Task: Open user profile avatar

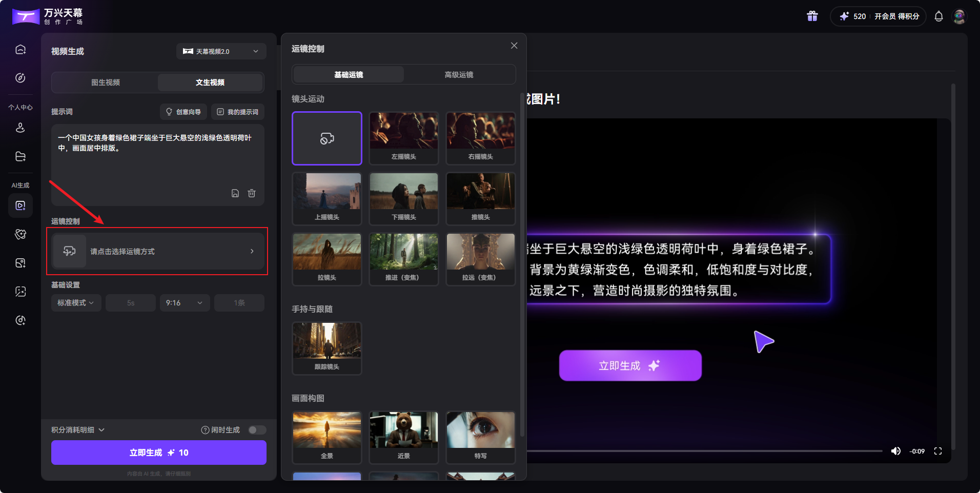Action: point(959,16)
